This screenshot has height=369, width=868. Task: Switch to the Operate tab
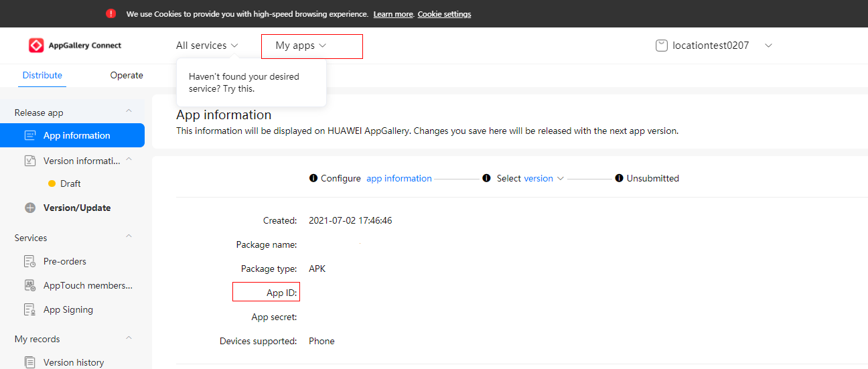coord(127,76)
